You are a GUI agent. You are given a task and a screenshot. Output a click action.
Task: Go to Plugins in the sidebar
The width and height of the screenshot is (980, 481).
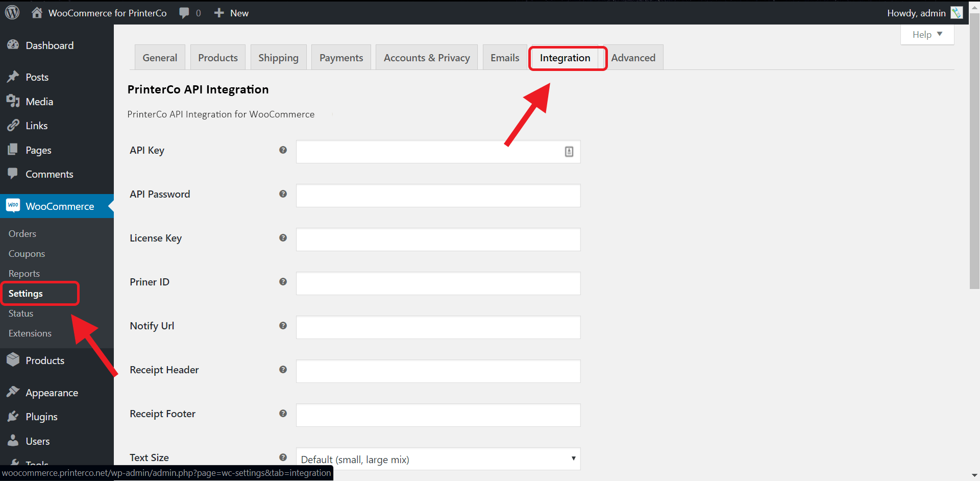pos(41,417)
